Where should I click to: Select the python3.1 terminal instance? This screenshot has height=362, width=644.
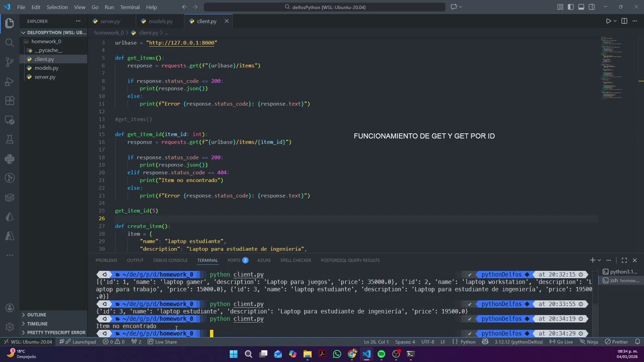click(620, 271)
